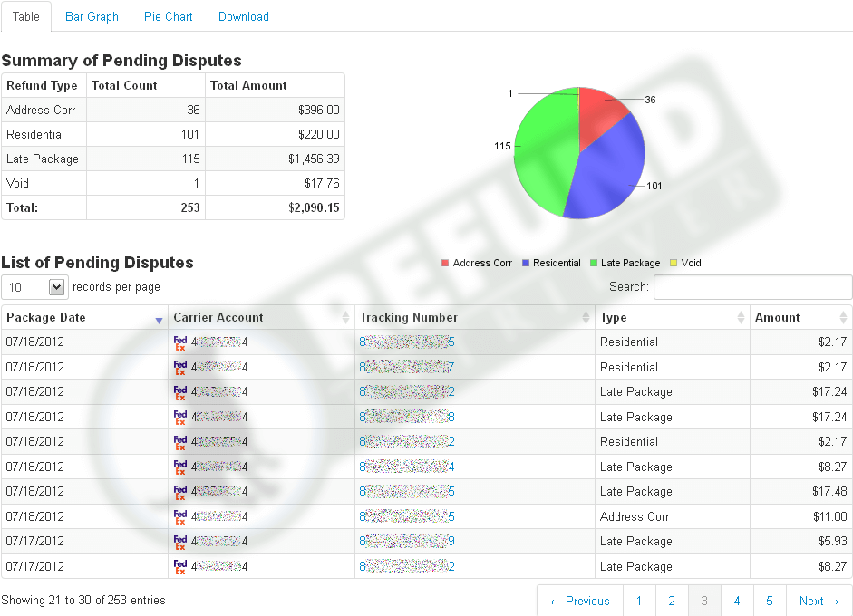
Task: Open tracking number ending in 9
Action: tap(406, 541)
